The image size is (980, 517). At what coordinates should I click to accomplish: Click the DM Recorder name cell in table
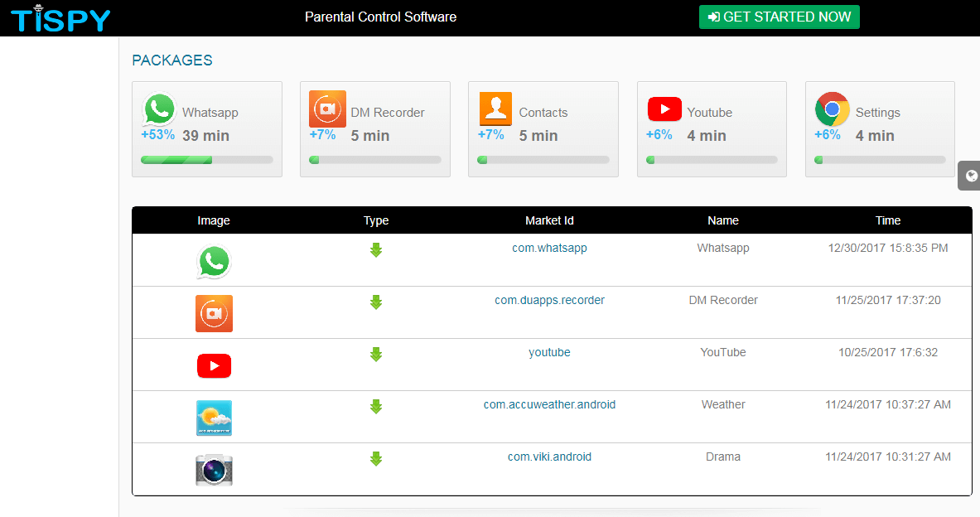pos(723,300)
